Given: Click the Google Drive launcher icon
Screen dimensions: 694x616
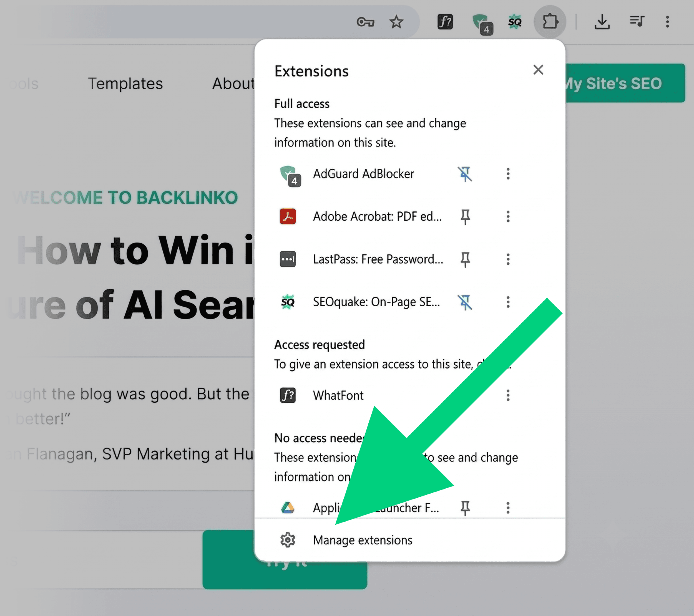Looking at the screenshot, I should pos(288,508).
